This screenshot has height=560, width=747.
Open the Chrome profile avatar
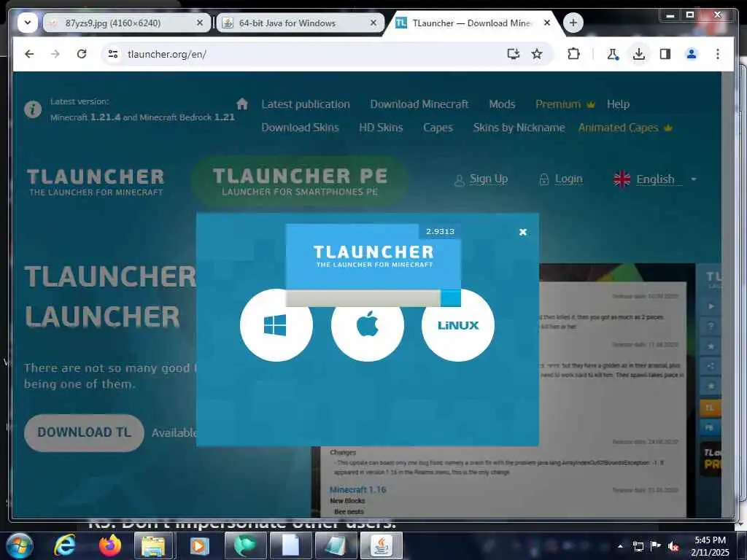pyautogui.click(x=692, y=54)
